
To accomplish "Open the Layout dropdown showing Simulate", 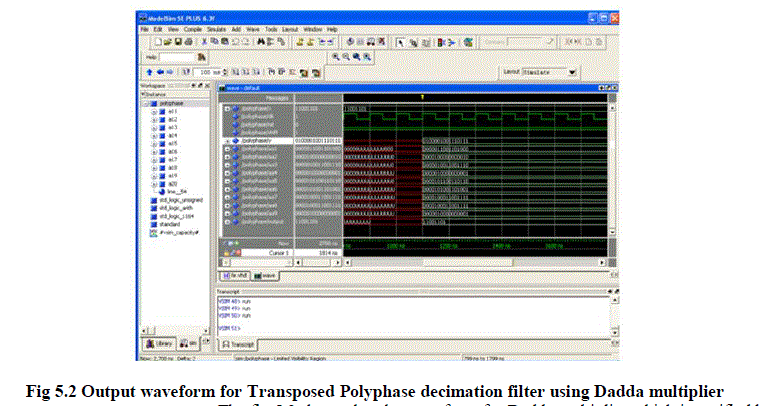I will 572,72.
